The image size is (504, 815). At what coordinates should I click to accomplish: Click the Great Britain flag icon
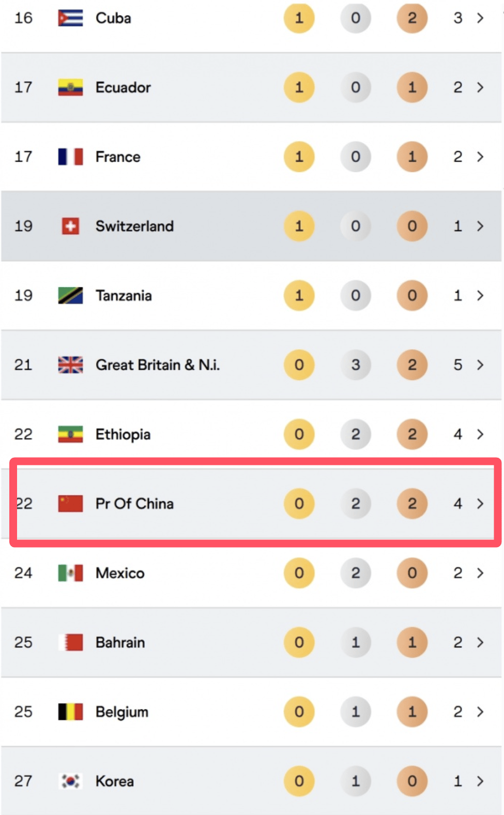pos(70,365)
